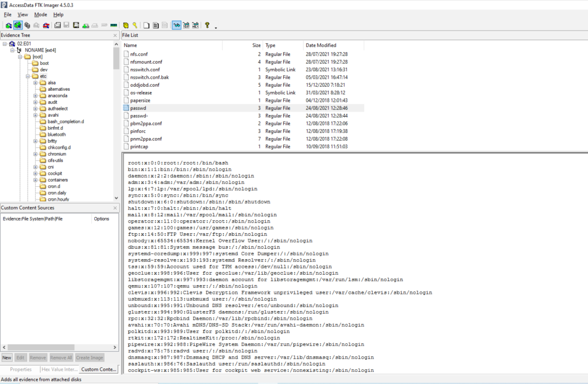The image size is (588, 384).
Task: Enable text view mode glasses icon
Action: 186,25
